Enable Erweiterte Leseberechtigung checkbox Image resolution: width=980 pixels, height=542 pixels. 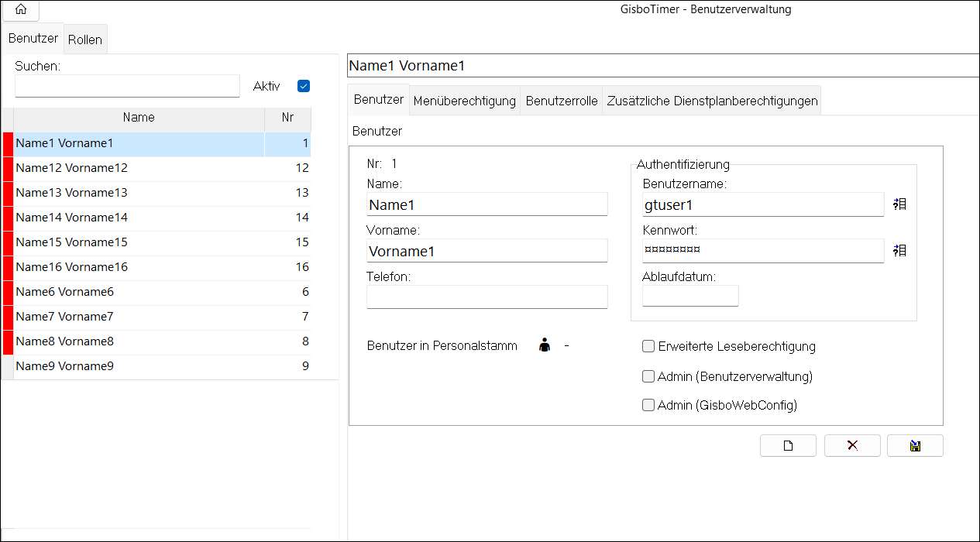(648, 346)
